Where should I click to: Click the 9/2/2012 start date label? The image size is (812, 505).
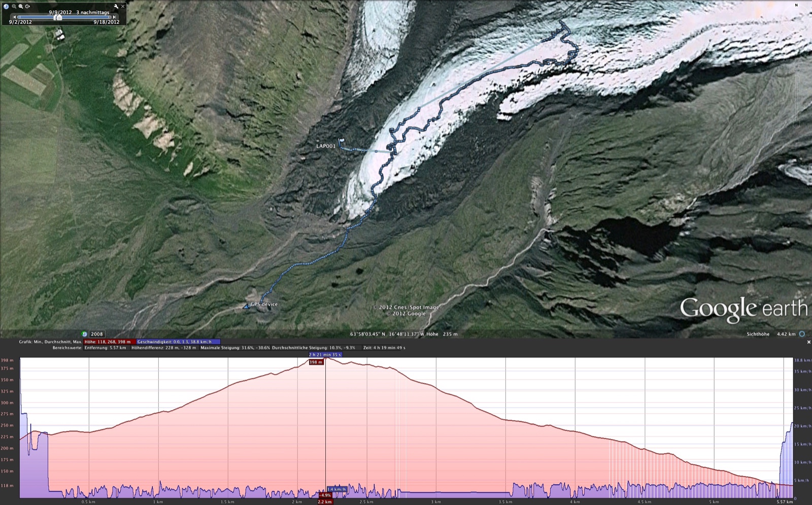point(20,22)
